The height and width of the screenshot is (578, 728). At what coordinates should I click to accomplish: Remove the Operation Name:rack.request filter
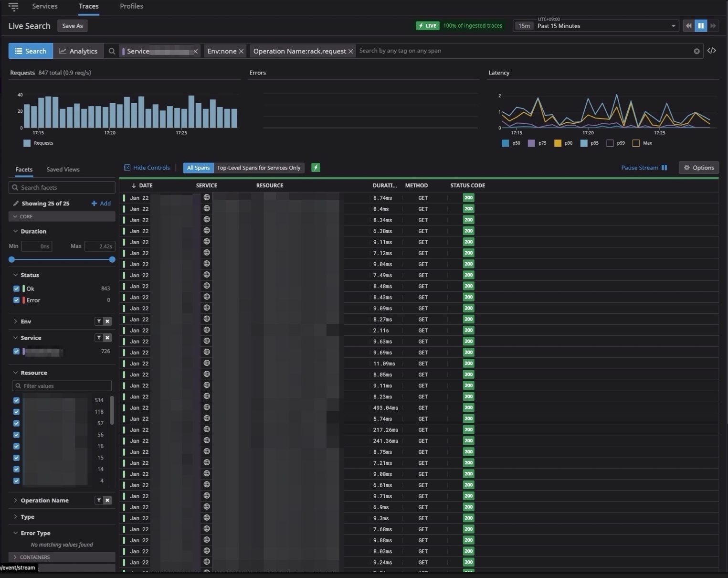point(351,51)
